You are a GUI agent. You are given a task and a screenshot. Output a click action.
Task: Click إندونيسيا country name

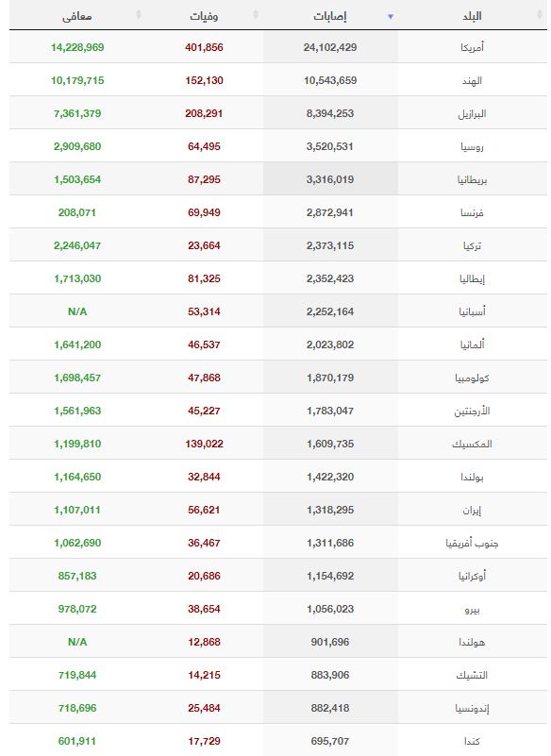[x=472, y=708]
